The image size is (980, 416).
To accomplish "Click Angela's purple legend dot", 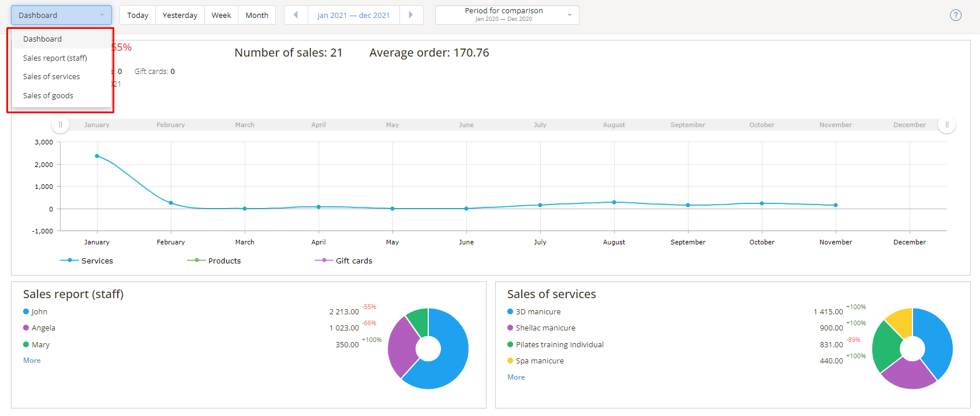I will (26, 328).
